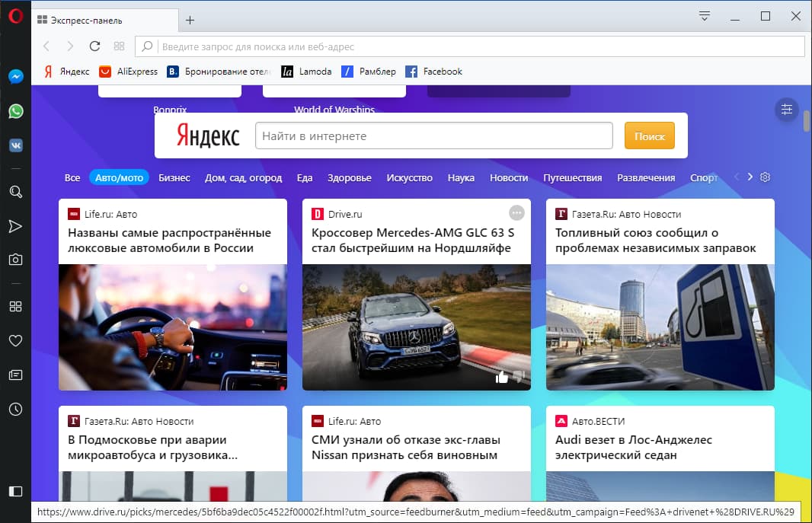Focus the Найти в интернете search field
Screen dimensions: 812x523
[434, 136]
